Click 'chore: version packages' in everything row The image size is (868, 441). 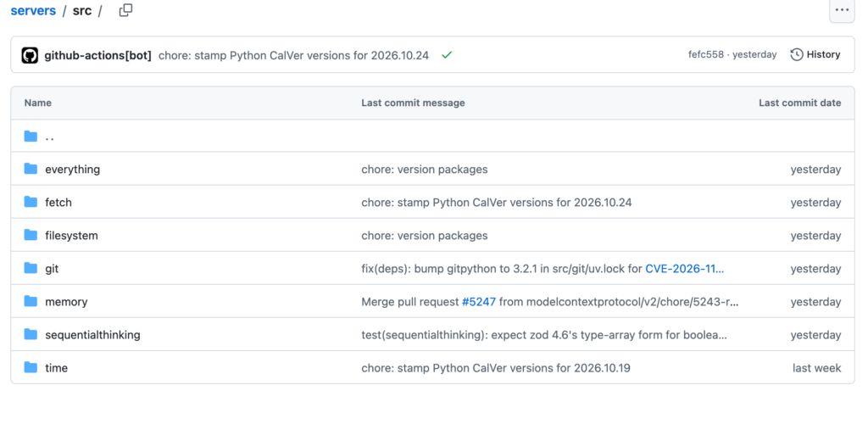tap(425, 170)
